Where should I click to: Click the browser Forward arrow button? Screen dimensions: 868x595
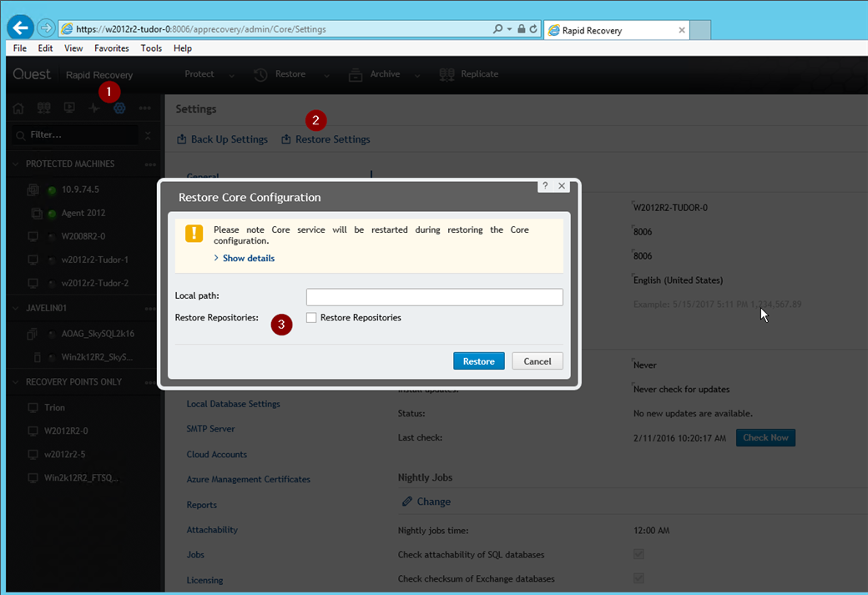click(46, 28)
